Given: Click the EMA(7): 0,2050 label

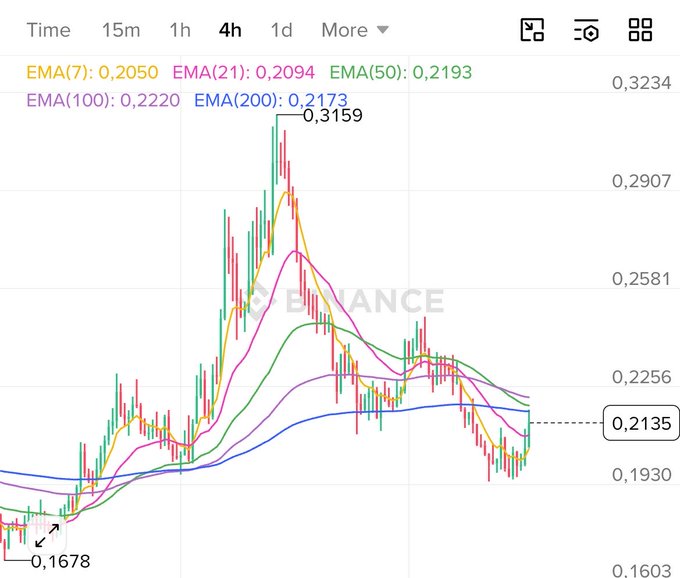Looking at the screenshot, I should (x=92, y=72).
